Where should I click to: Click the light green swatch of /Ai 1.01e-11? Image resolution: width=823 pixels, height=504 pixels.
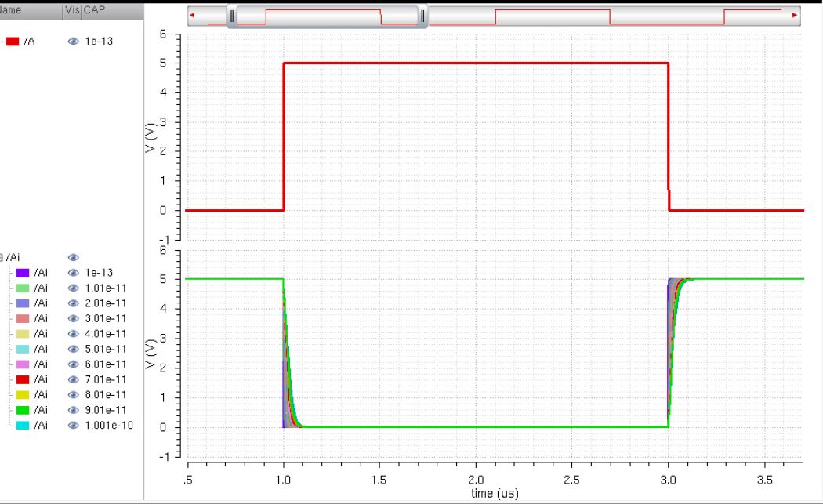(23, 288)
